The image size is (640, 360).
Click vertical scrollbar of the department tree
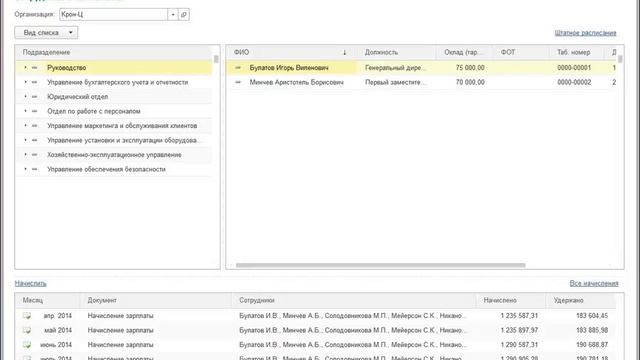pos(216,59)
